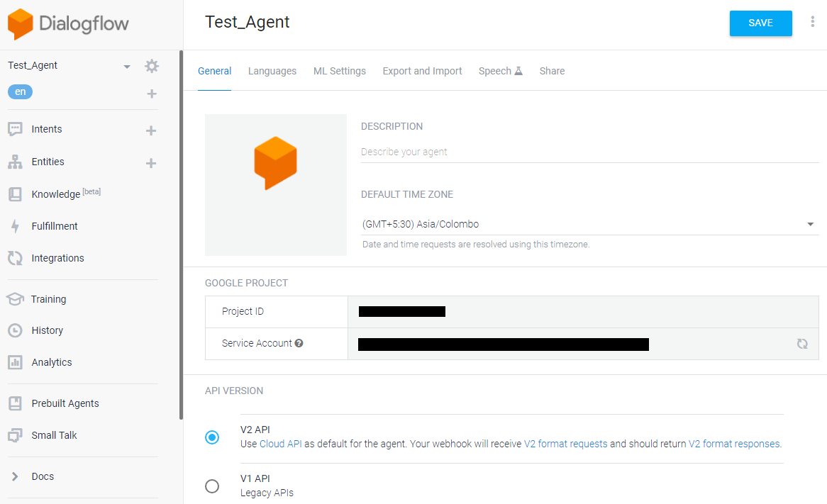
Task: Click the agent description input field
Action: [589, 152]
